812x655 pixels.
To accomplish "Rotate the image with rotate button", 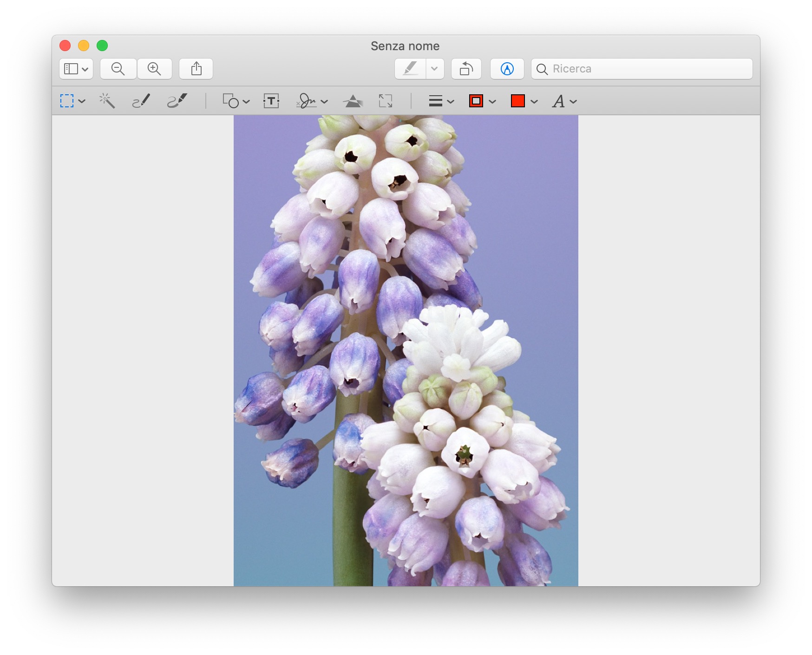I will click(x=466, y=69).
